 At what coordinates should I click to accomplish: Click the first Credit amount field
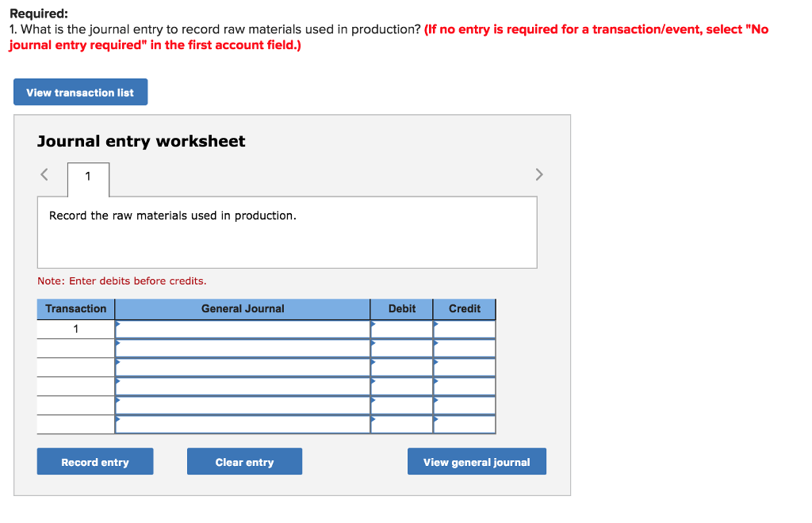(x=464, y=327)
